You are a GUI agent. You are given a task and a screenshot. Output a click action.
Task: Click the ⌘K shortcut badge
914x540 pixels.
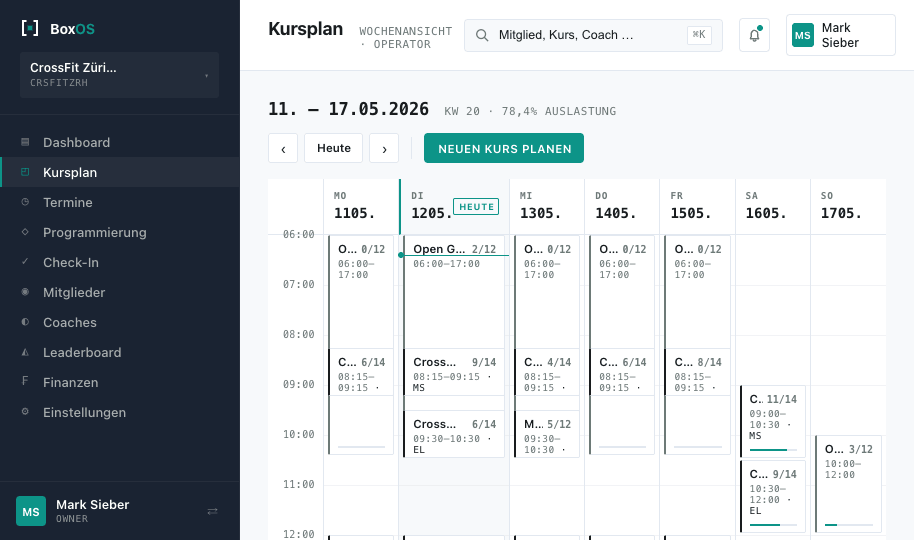[699, 35]
